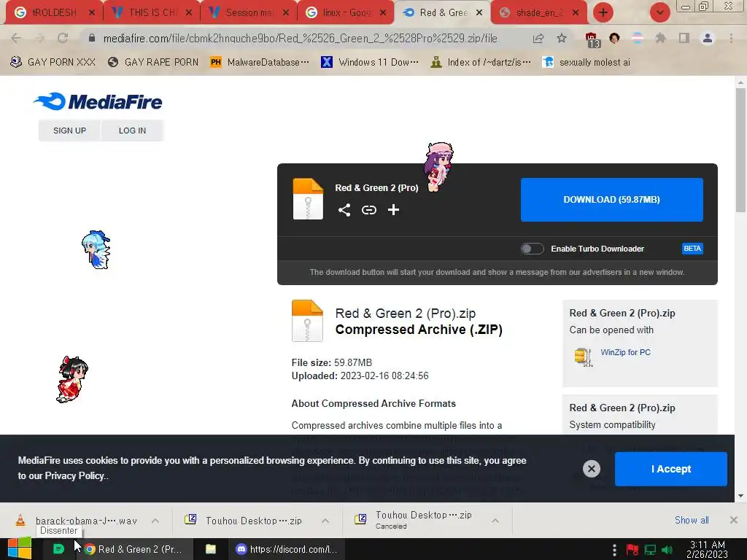This screenshot has height=560, width=747.
Task: Switch to the Session ma tab
Action: click(x=248, y=12)
